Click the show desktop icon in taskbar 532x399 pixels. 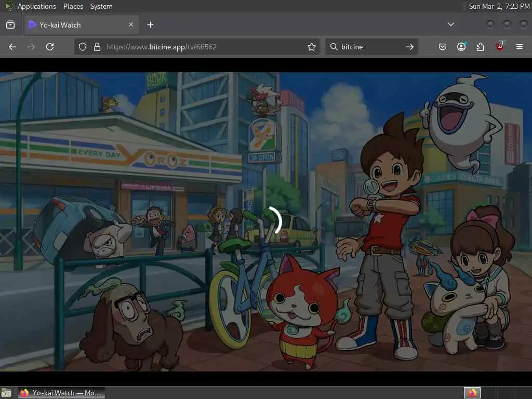(x=6, y=393)
